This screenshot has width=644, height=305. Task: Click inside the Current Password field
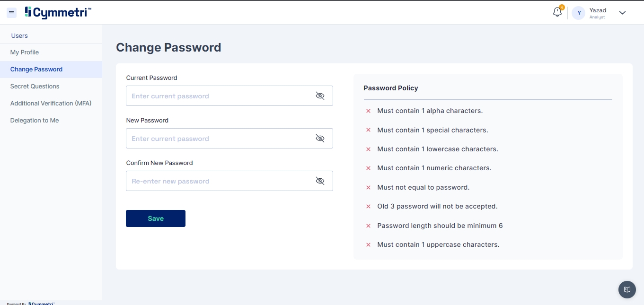218,96
